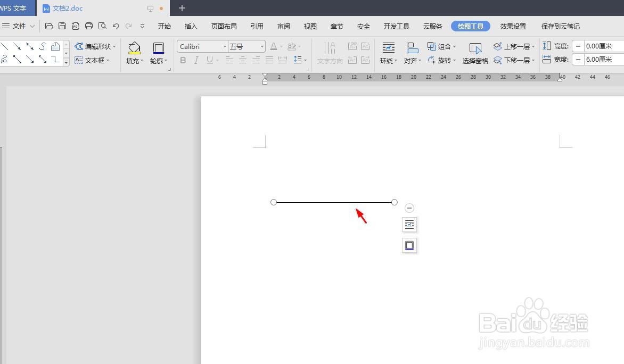Expand the shapes gallery with more arrow

tap(65, 63)
